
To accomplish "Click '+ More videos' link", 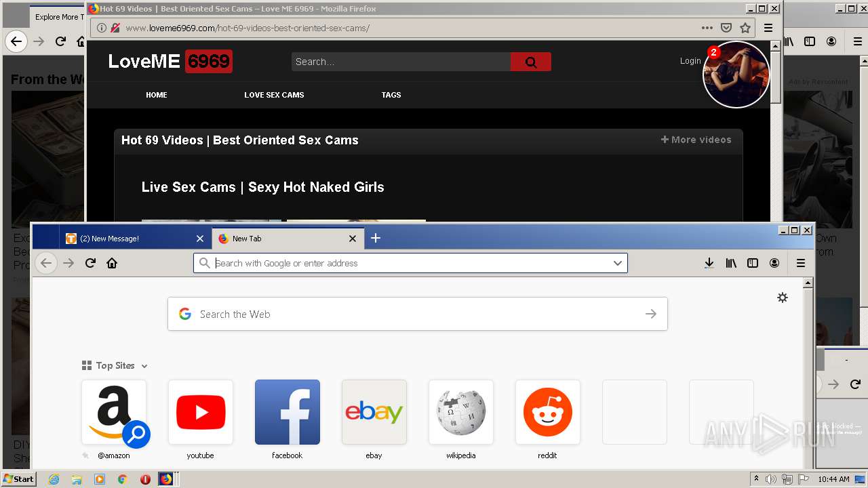I will [696, 140].
